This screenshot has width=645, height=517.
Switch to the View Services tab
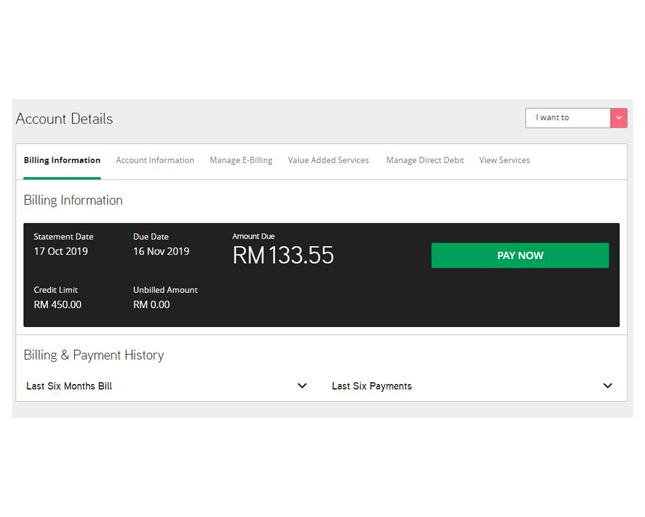pos(504,160)
